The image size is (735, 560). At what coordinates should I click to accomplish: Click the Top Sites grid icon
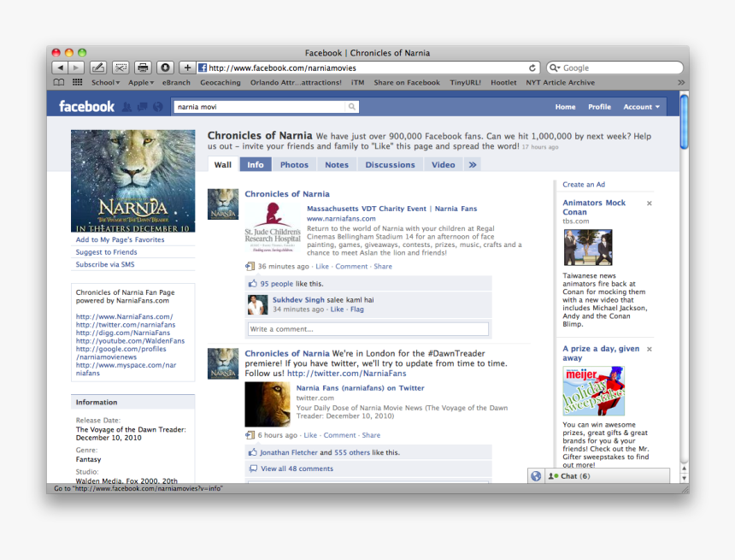coord(76,82)
